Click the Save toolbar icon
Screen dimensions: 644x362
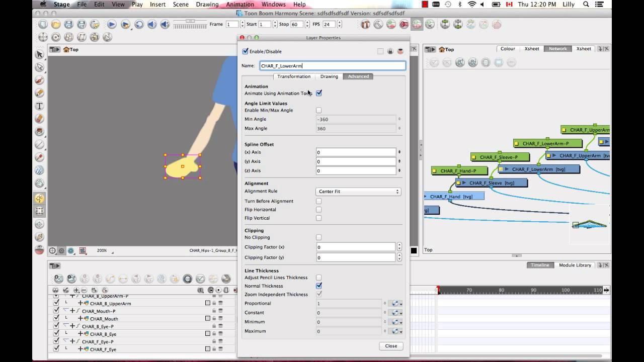point(69,24)
